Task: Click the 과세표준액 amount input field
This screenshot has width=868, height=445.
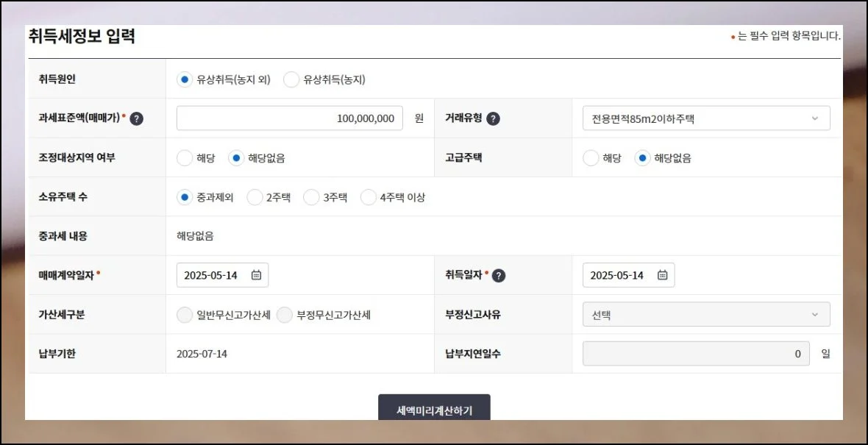Action: (x=290, y=118)
